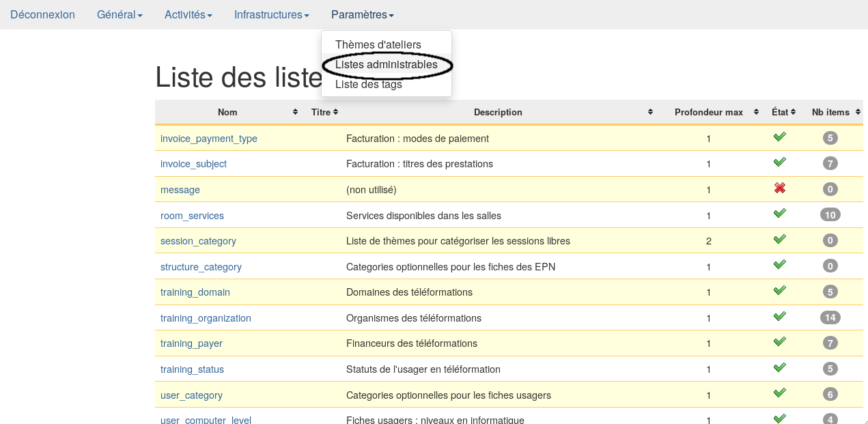Sort the table by Nb items

pos(858,112)
